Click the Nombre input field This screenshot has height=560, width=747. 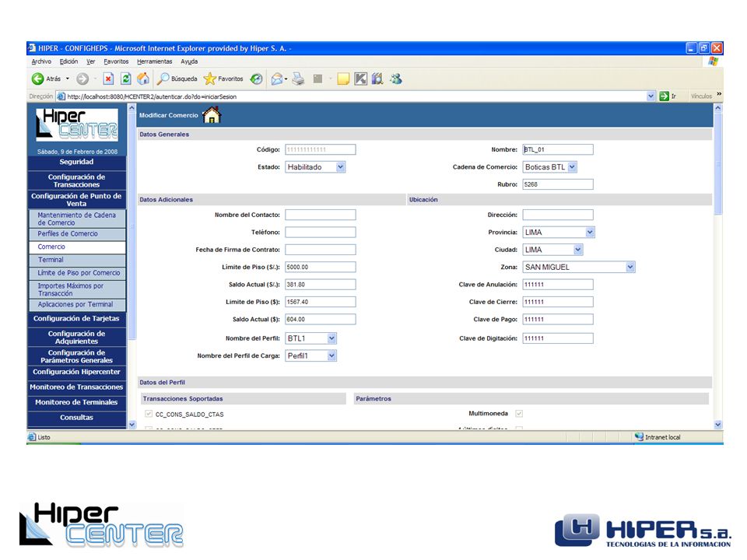(558, 149)
